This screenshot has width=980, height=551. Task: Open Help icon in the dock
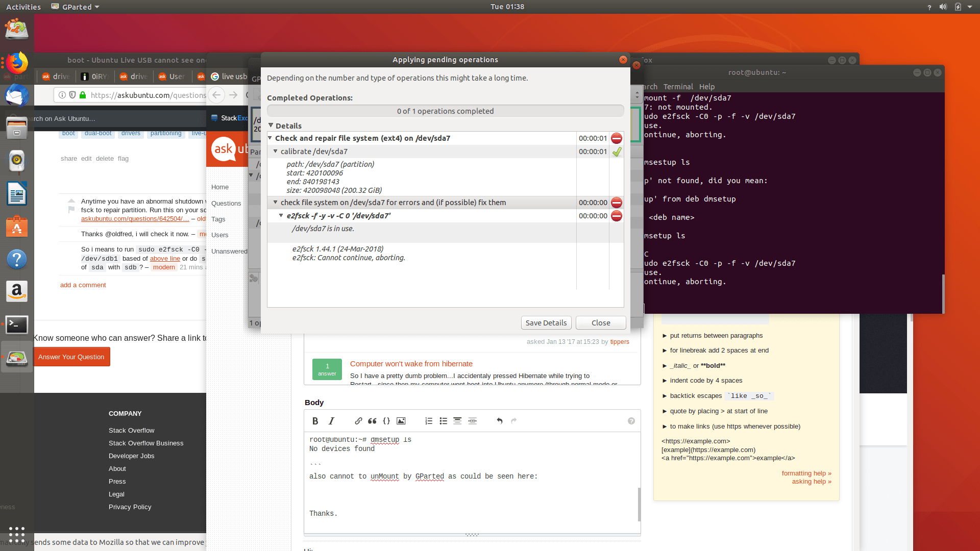(17, 259)
